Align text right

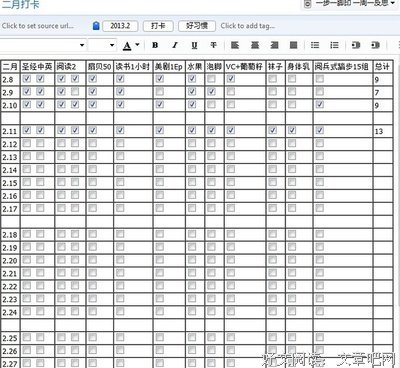click(x=274, y=45)
